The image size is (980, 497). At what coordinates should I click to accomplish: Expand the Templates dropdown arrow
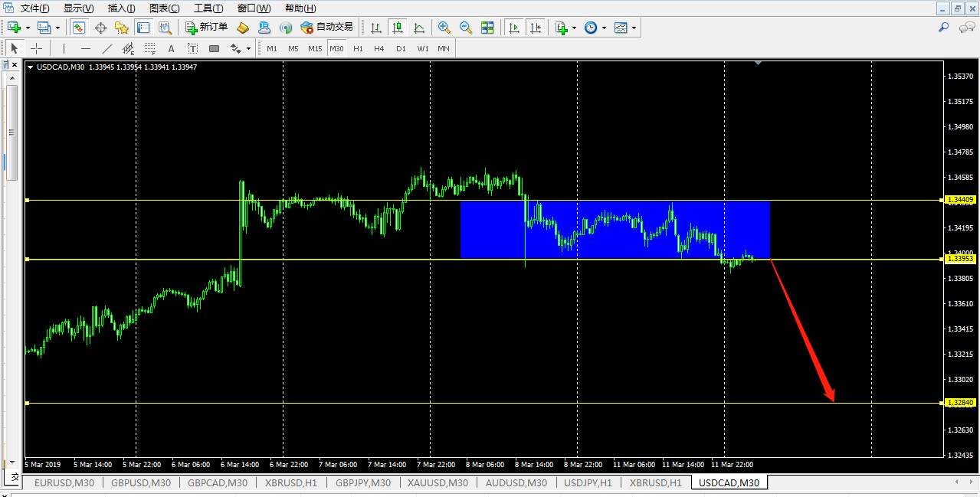click(x=633, y=28)
